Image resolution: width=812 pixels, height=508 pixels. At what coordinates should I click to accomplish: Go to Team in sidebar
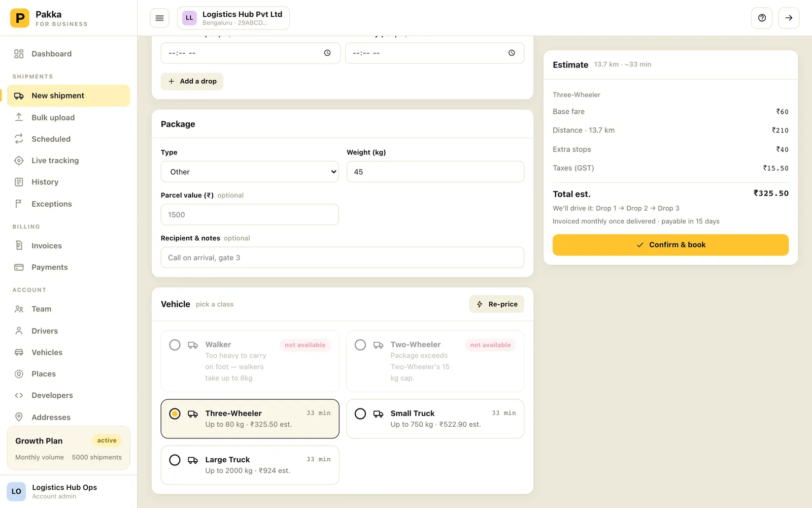click(x=69, y=309)
